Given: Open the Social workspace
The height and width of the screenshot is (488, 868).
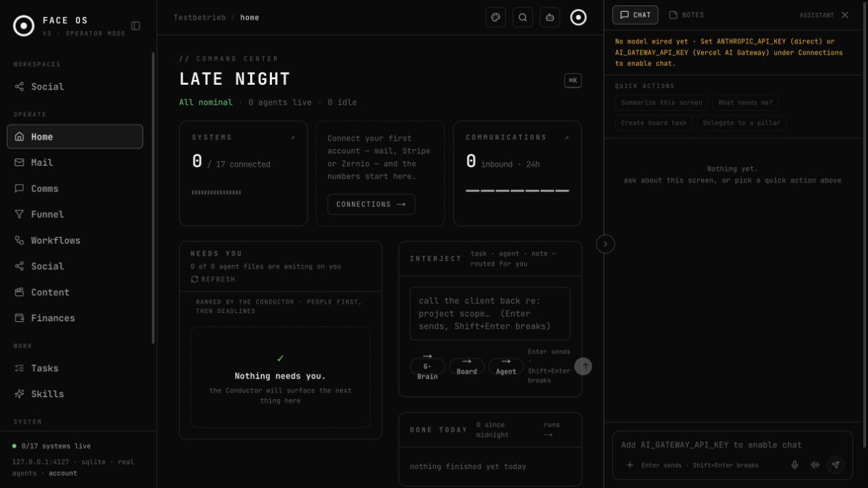Looking at the screenshot, I should (x=75, y=87).
